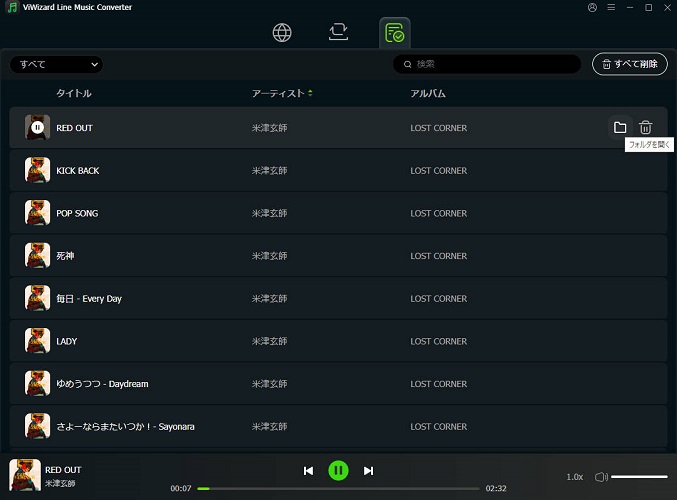677x500 pixels.
Task: Open folder for RED OUT track
Action: pos(620,127)
